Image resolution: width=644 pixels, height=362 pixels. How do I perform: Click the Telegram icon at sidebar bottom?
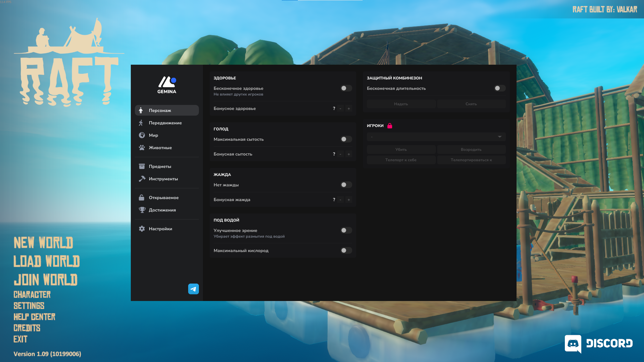(x=194, y=289)
